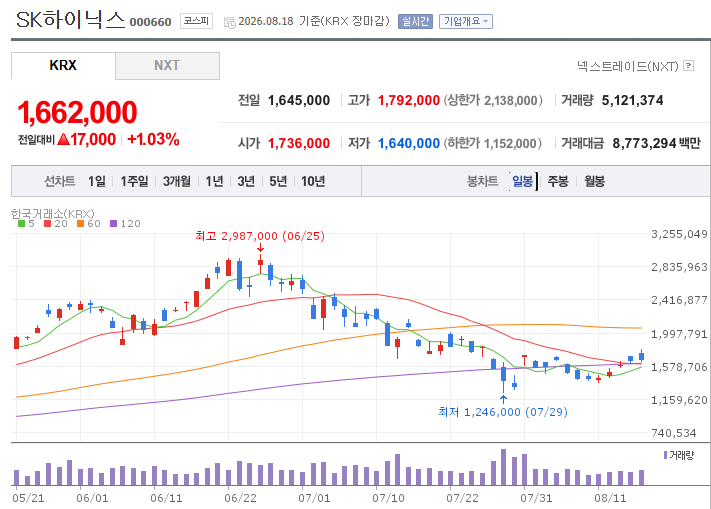Click the calendar clock icon beside the date

click(x=230, y=22)
